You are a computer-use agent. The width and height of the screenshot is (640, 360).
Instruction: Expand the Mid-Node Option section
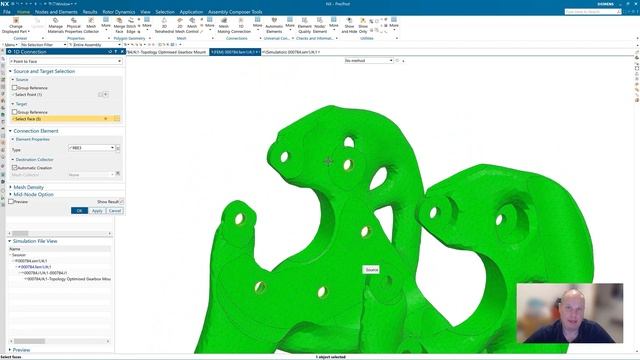click(x=33, y=194)
